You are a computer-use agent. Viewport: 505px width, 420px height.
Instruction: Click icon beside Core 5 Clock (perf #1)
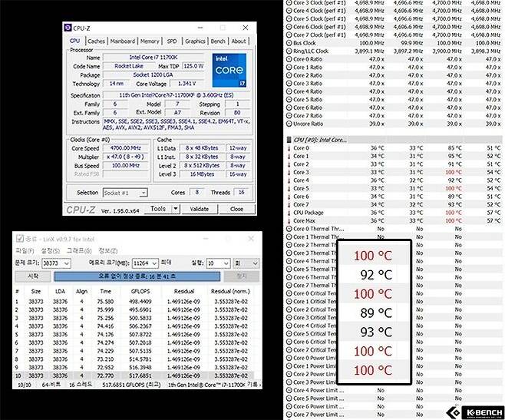pyautogui.click(x=289, y=18)
